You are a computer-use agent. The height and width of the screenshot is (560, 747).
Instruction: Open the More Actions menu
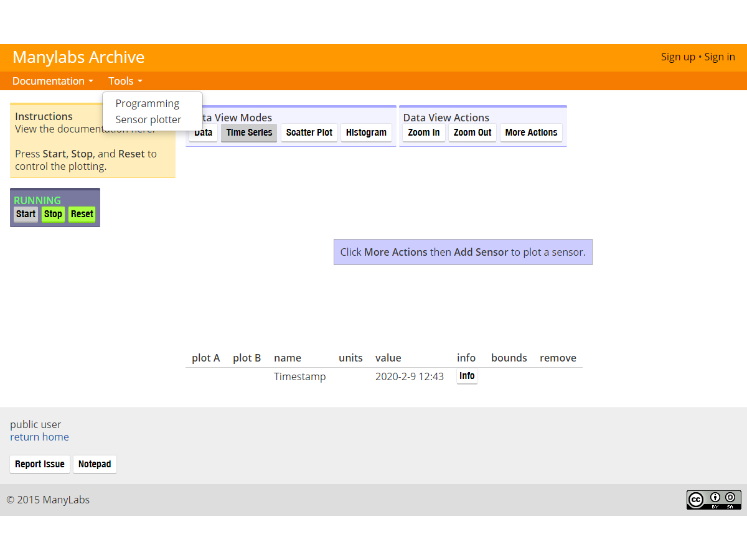[531, 133]
